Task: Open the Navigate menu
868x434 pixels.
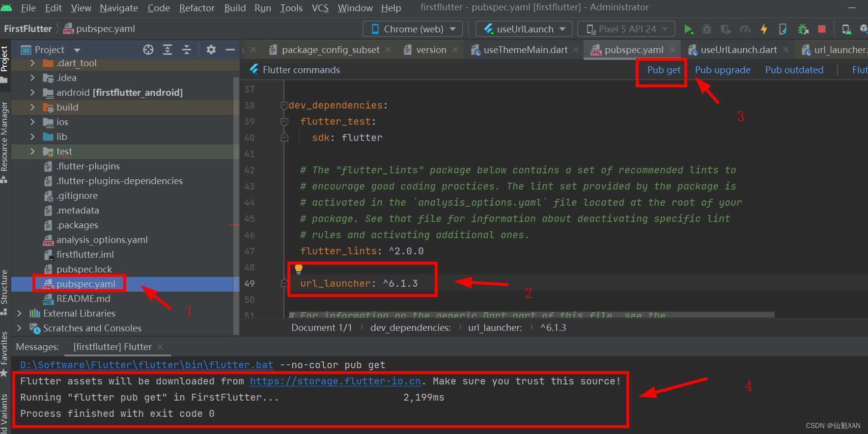Action: click(x=119, y=8)
